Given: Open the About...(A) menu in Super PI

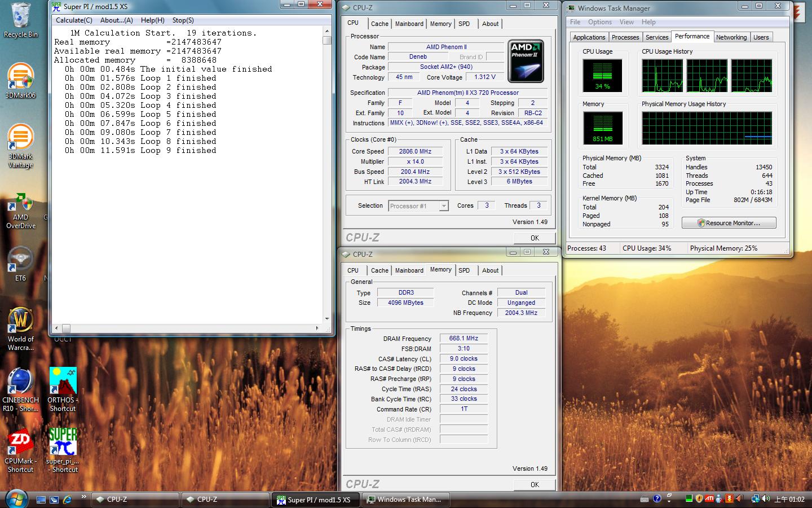Looking at the screenshot, I should click(117, 20).
